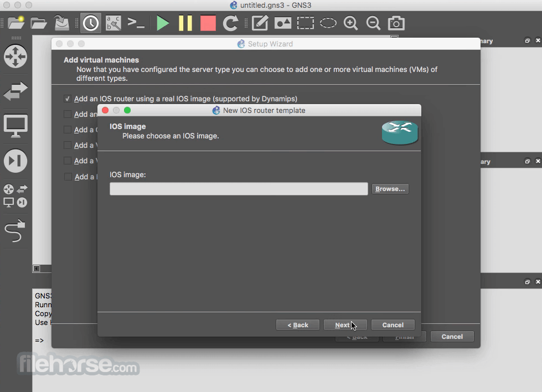
Task: Click < Back in IOS router template
Action: [x=298, y=325]
